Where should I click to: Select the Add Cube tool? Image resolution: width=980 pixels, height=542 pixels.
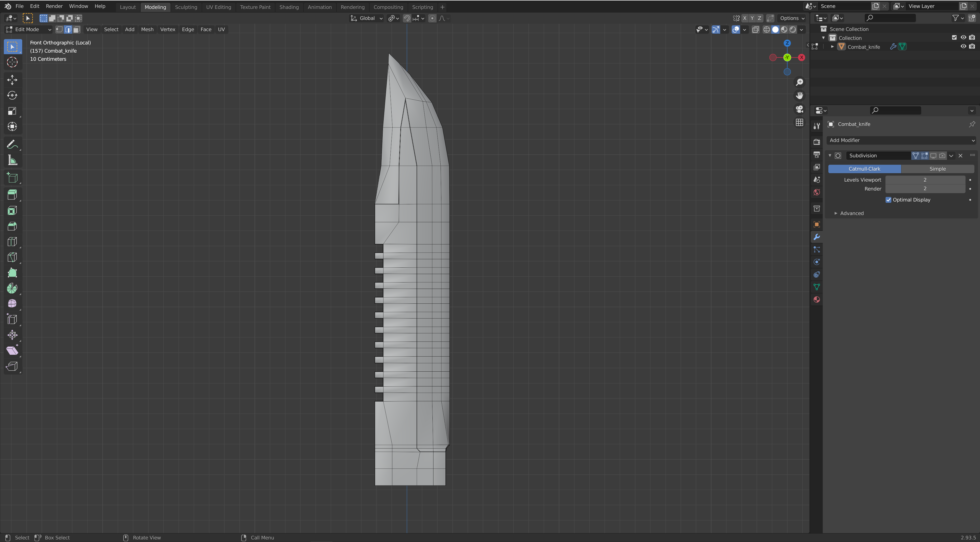[12, 178]
